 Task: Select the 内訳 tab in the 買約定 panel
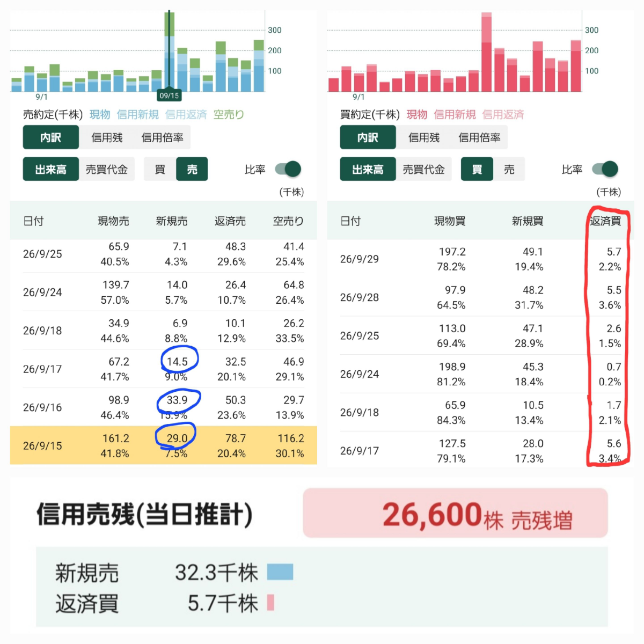coord(368,137)
